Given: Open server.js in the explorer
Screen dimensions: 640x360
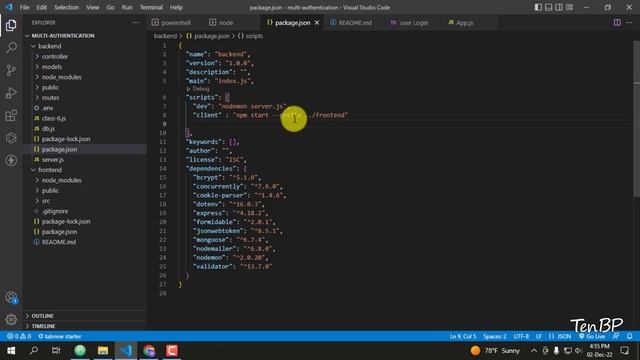Looking at the screenshot, I should pyautogui.click(x=53, y=160).
